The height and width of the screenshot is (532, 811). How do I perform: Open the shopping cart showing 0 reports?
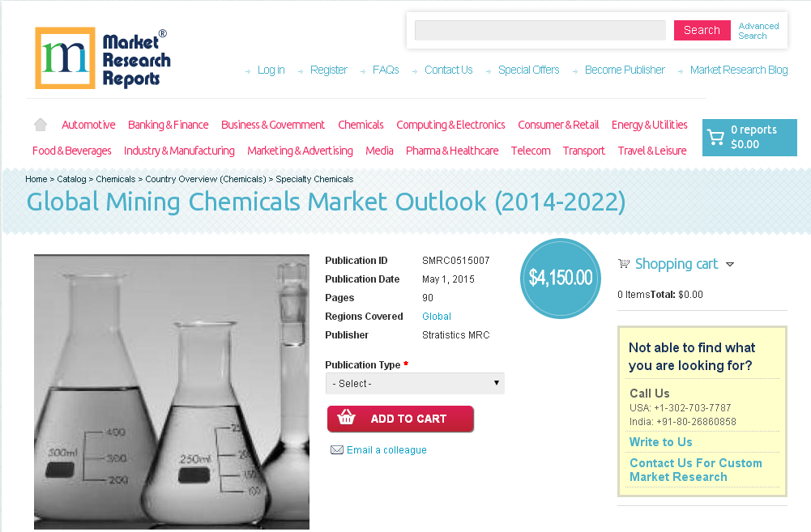pyautogui.click(x=749, y=138)
